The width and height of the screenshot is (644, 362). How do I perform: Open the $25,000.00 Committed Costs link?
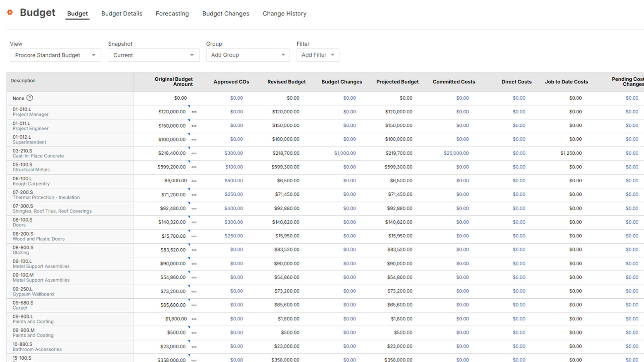point(456,153)
